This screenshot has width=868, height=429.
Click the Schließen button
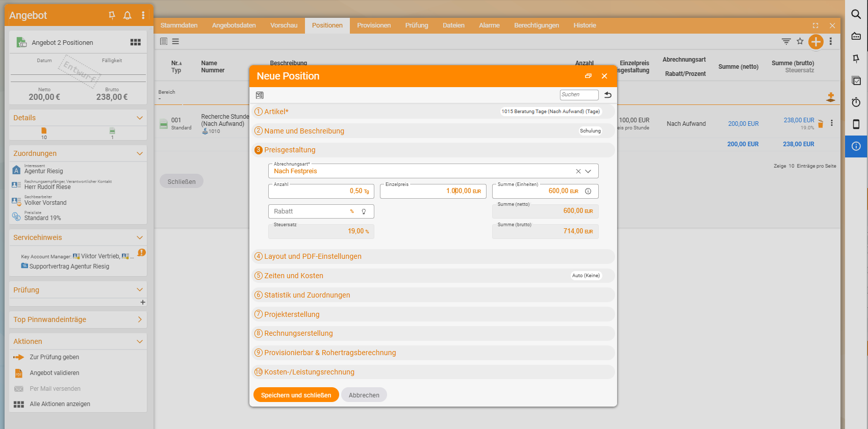point(182,181)
